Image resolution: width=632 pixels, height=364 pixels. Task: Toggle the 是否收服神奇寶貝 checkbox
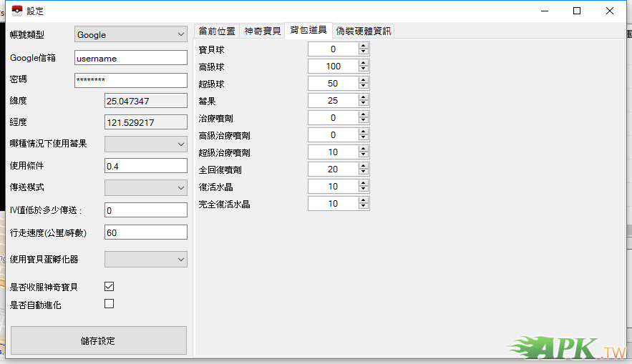pyautogui.click(x=110, y=286)
